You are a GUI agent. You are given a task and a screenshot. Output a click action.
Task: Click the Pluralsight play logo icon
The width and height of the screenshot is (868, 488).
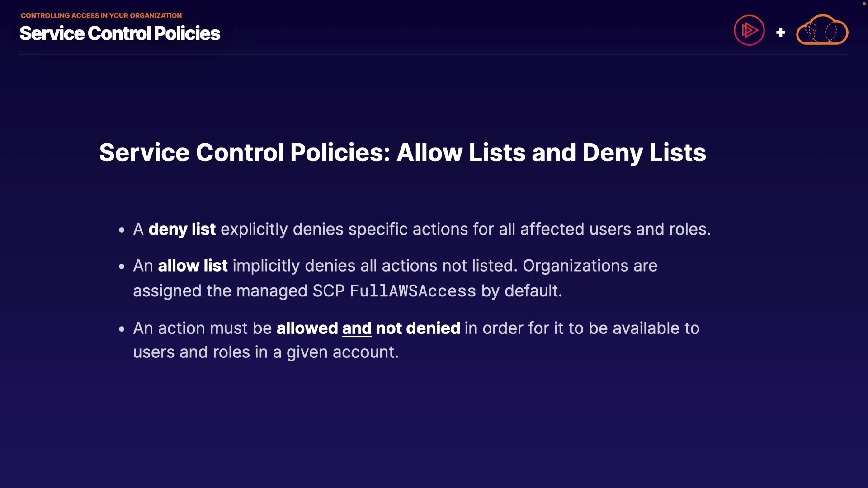pyautogui.click(x=749, y=30)
